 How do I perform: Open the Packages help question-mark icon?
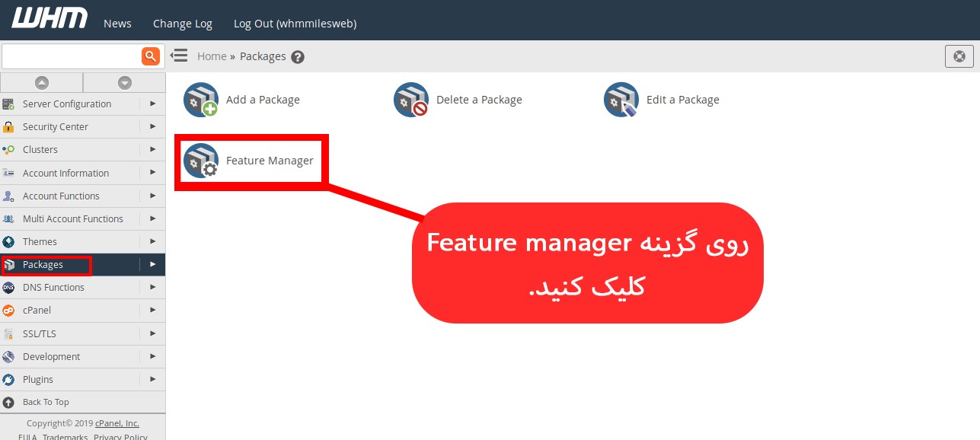click(x=298, y=57)
